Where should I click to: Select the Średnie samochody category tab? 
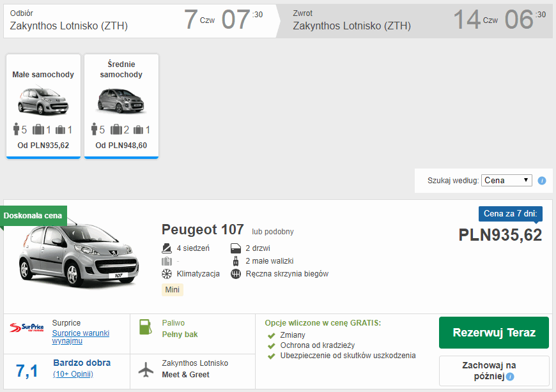121,105
